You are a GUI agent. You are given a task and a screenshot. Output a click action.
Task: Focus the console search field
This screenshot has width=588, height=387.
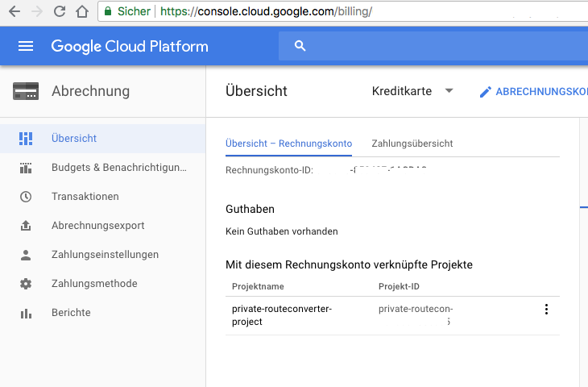point(433,46)
